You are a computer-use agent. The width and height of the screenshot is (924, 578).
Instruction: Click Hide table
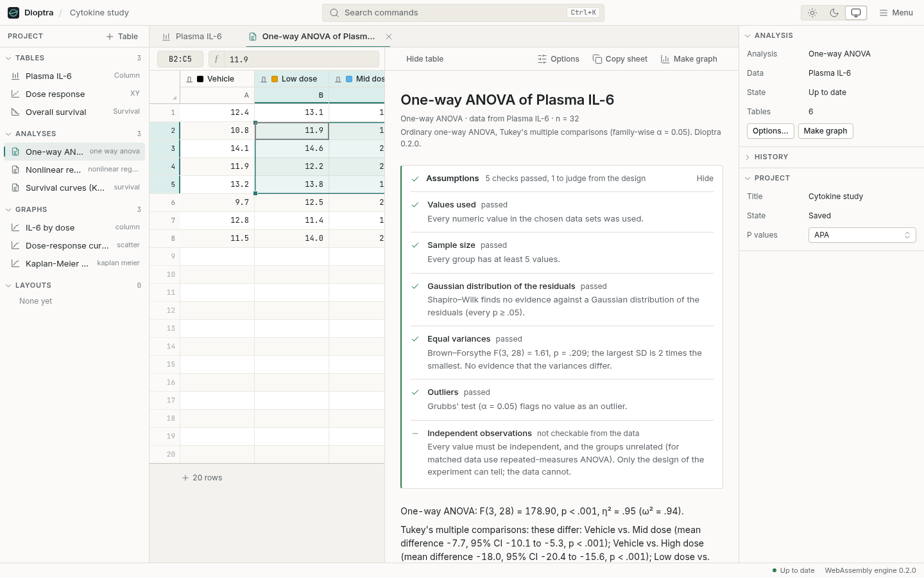pyautogui.click(x=425, y=59)
